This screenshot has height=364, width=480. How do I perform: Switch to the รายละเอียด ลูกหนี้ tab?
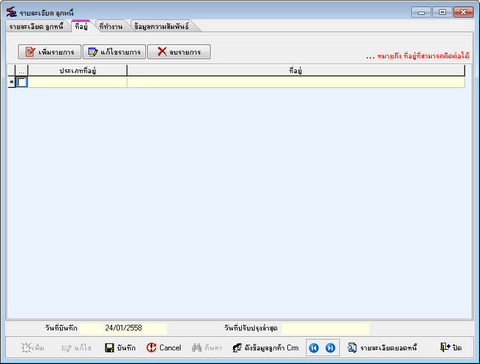[x=36, y=26]
